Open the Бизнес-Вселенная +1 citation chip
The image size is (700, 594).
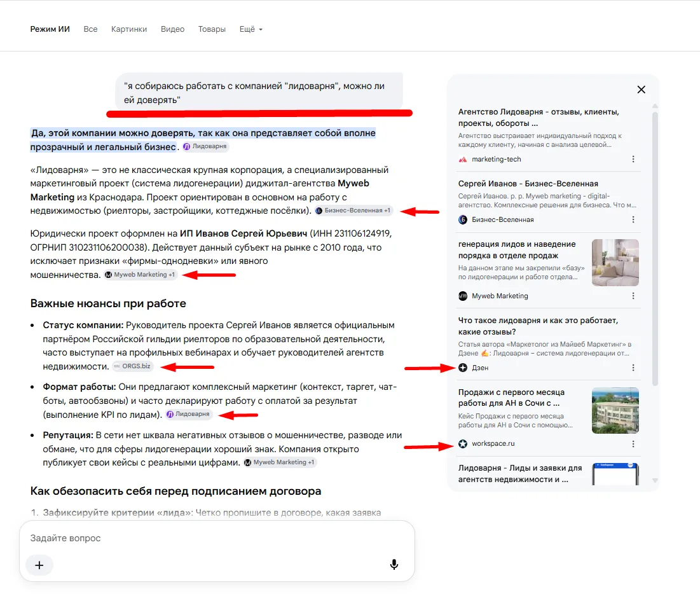(x=353, y=211)
